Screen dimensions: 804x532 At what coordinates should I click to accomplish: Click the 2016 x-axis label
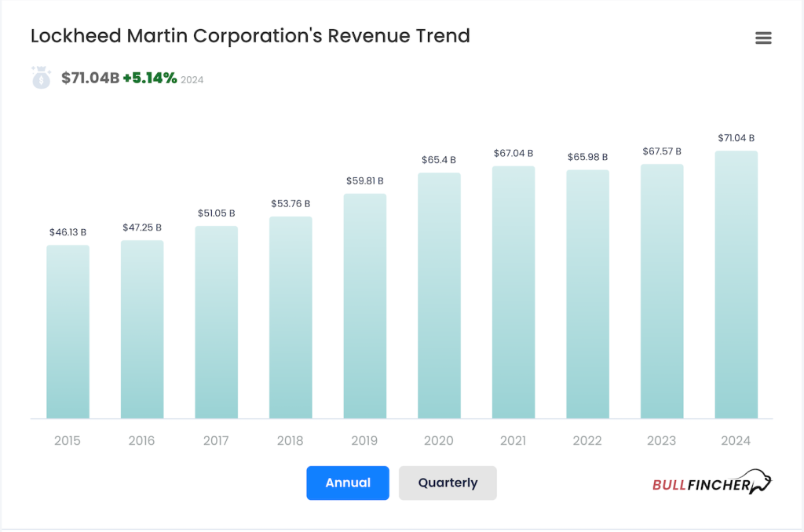click(x=141, y=441)
